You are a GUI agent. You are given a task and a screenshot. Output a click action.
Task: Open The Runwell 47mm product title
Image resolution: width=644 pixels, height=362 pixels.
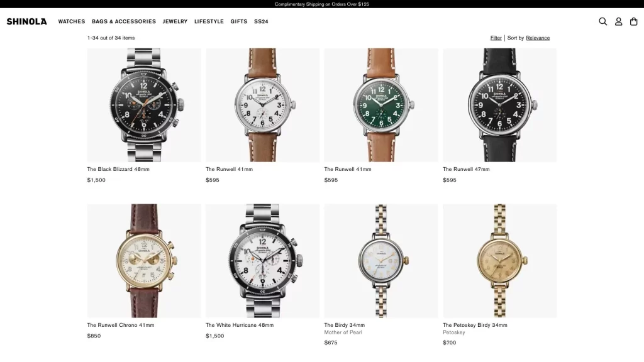click(466, 169)
